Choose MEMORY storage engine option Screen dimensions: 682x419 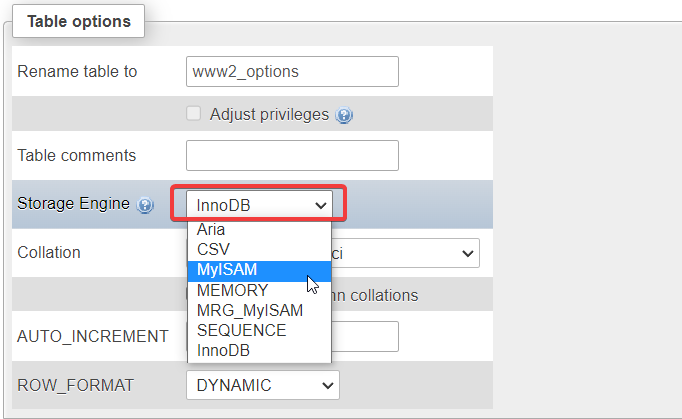click(x=259, y=290)
